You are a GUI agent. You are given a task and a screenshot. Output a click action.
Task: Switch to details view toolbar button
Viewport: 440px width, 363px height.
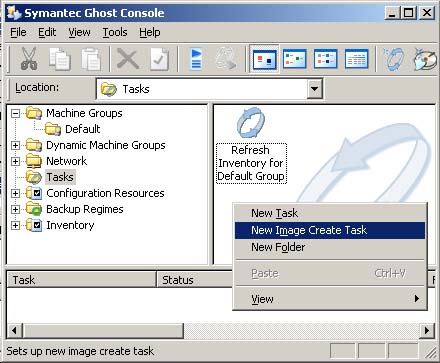[356, 59]
